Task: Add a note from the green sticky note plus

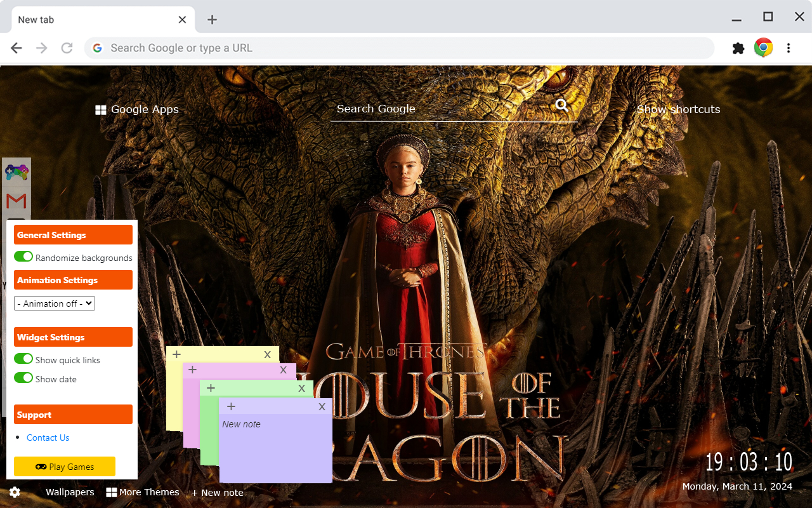Action: coord(211,388)
